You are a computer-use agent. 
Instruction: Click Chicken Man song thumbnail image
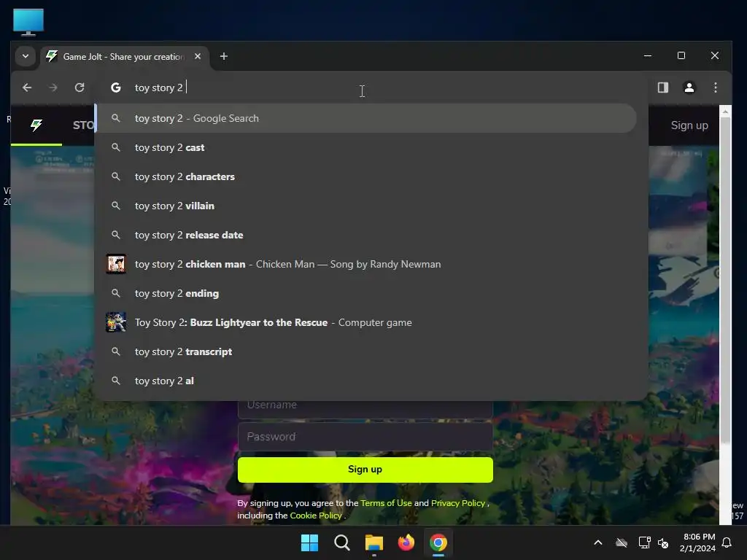(116, 264)
